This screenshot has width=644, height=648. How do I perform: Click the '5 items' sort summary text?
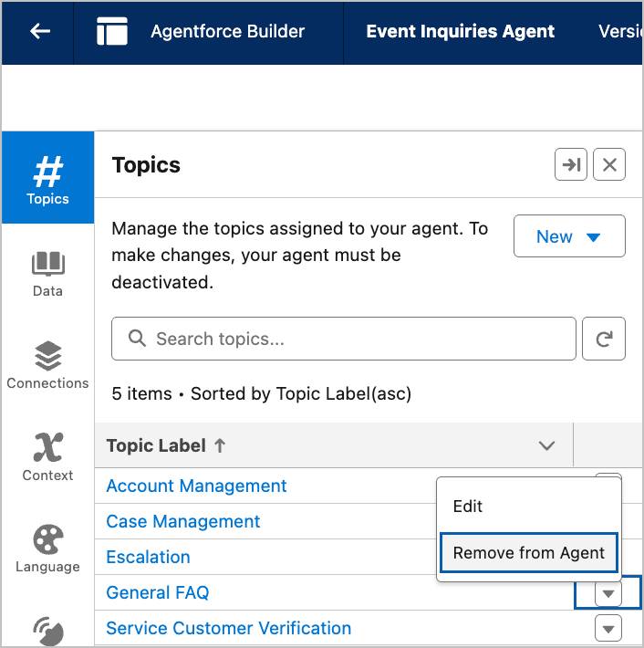tap(261, 393)
